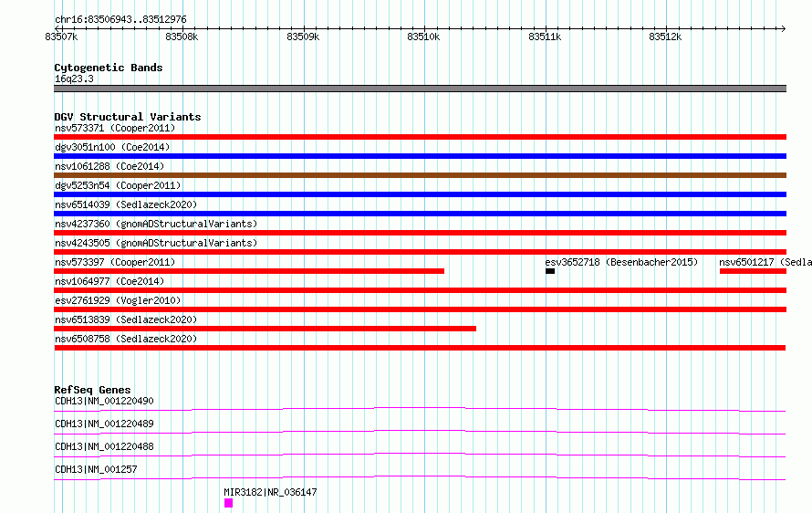Open MIR3182|NR_036147 gene label
812x513 pixels.
pos(270,492)
